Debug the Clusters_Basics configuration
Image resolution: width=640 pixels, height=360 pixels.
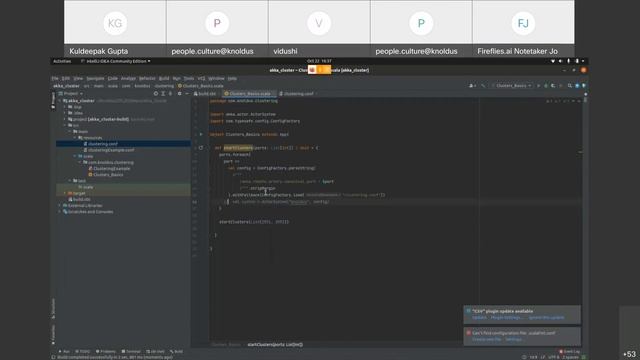tap(546, 86)
